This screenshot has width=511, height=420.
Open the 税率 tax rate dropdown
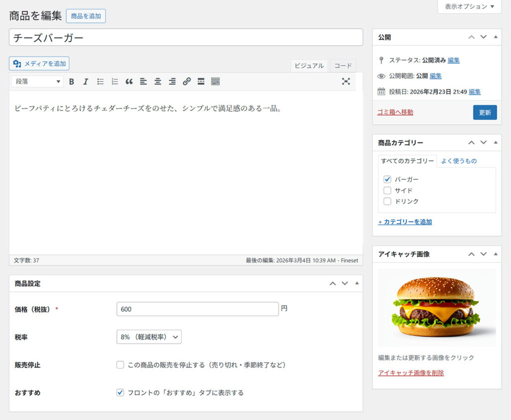coord(149,337)
